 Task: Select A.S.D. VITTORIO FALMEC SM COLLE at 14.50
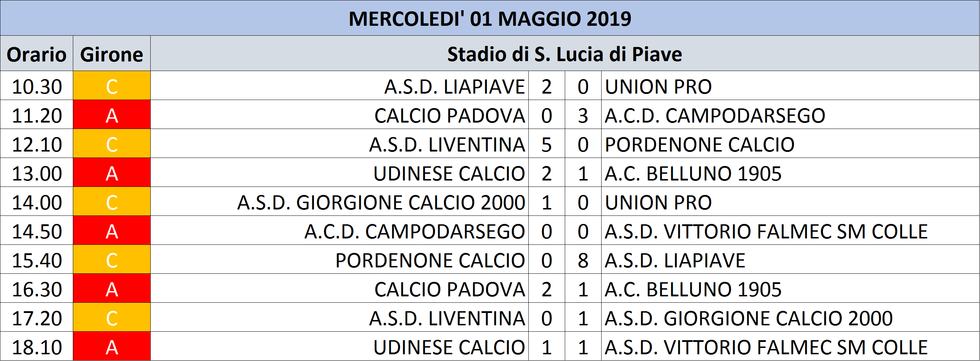click(766, 231)
